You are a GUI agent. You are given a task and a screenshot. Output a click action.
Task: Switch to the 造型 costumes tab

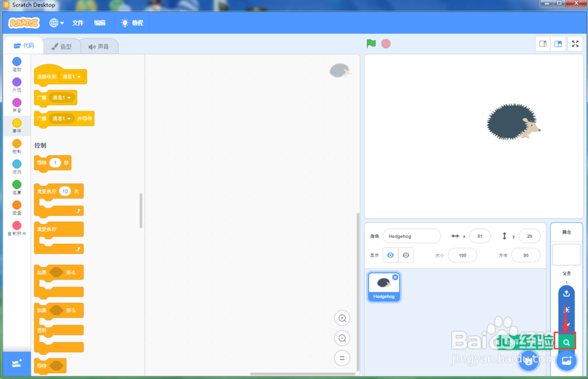(62, 46)
